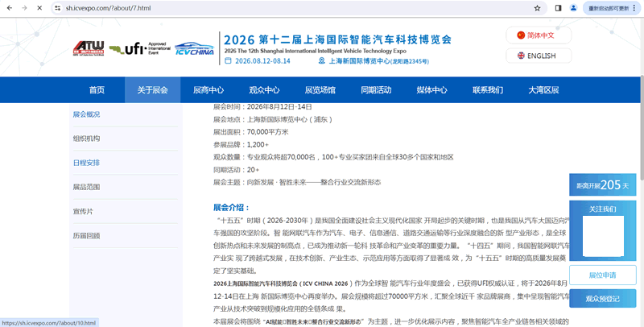The image size is (644, 327).
Task: Click the UFI Approved Event logo
Action: click(137, 48)
